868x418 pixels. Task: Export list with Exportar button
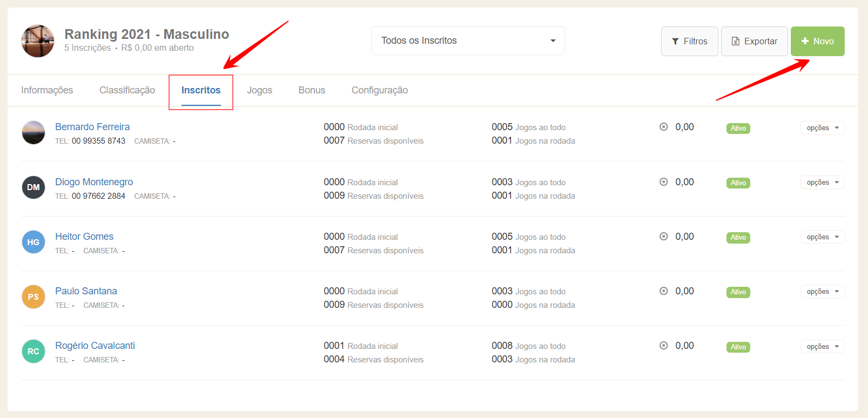coord(754,41)
